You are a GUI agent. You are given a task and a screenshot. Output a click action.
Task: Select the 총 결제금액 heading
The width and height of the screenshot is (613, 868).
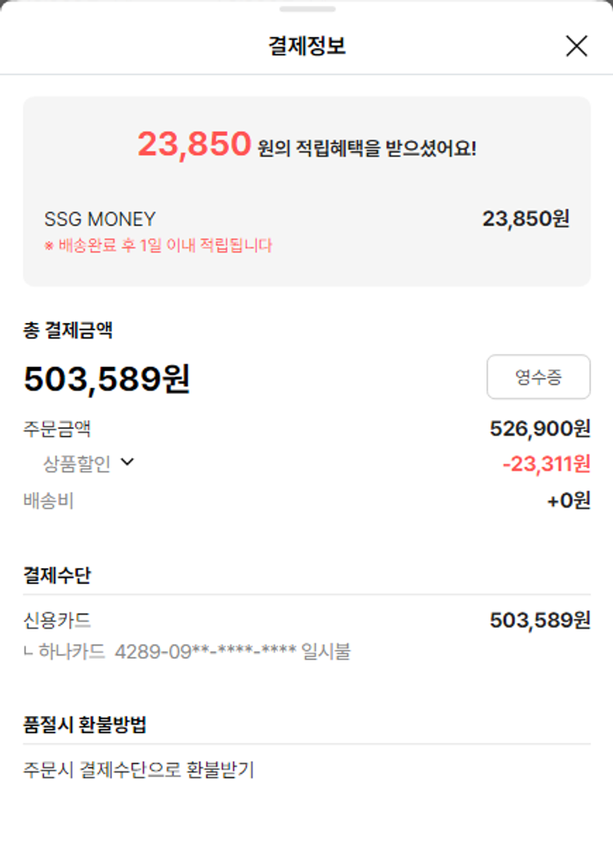click(68, 330)
